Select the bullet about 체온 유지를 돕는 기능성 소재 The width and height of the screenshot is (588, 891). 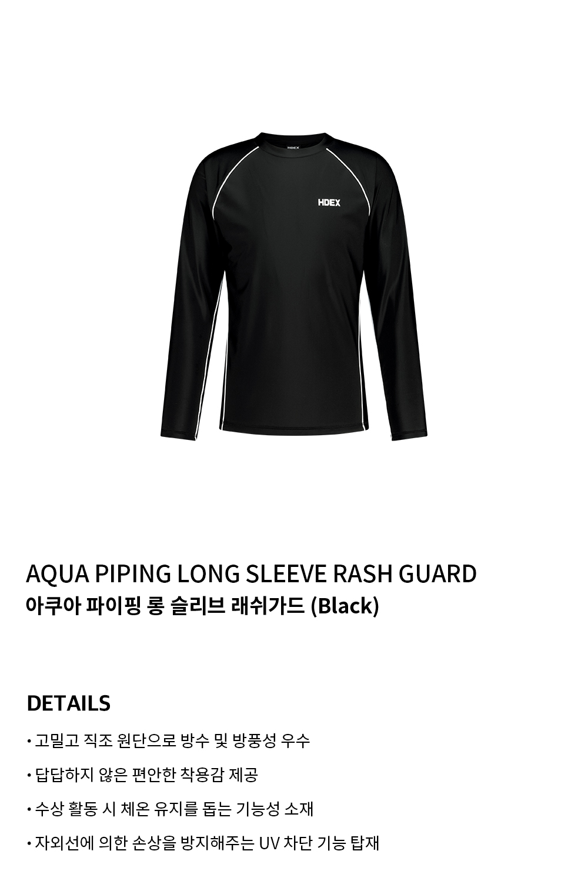click(x=170, y=809)
